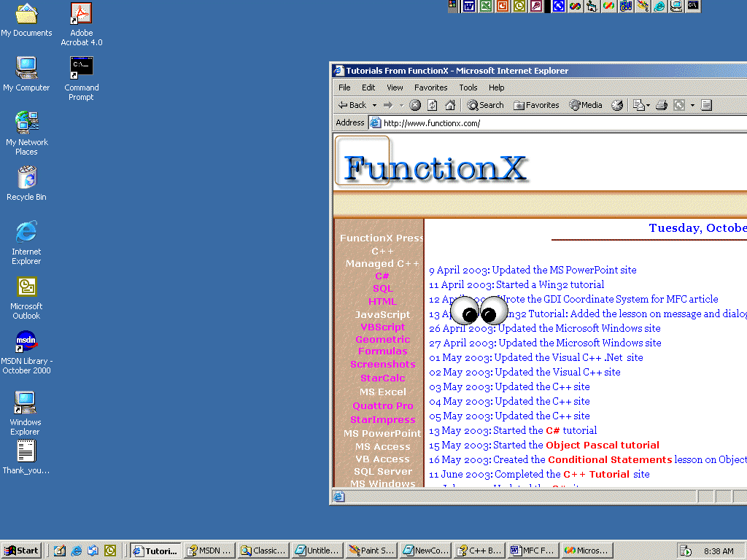Screen dimensions: 747x560
Task: Open the Tools menu
Action: pyautogui.click(x=468, y=87)
